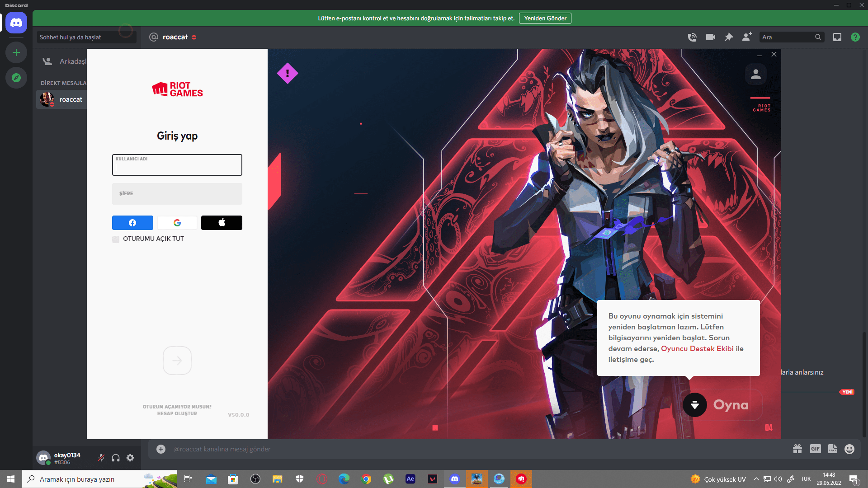This screenshot has height=488, width=868.
Task: Add friends to the DM
Action: tap(747, 37)
